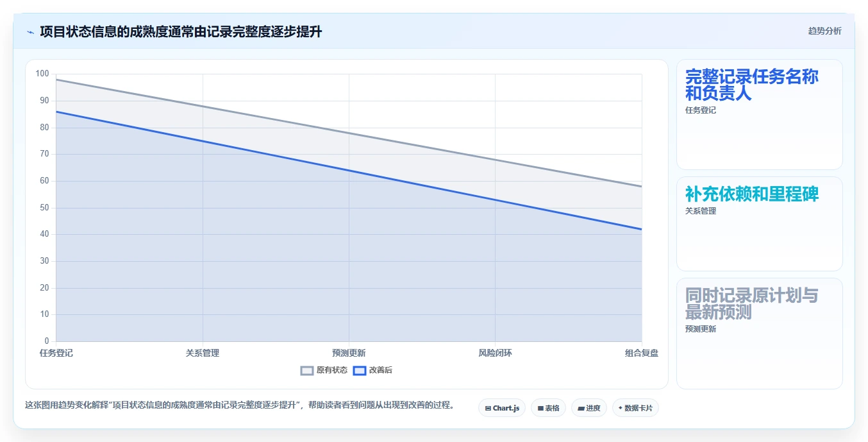The width and height of the screenshot is (868, 442).
Task: Click the 任务登记 x-axis label
Action: tap(56, 353)
